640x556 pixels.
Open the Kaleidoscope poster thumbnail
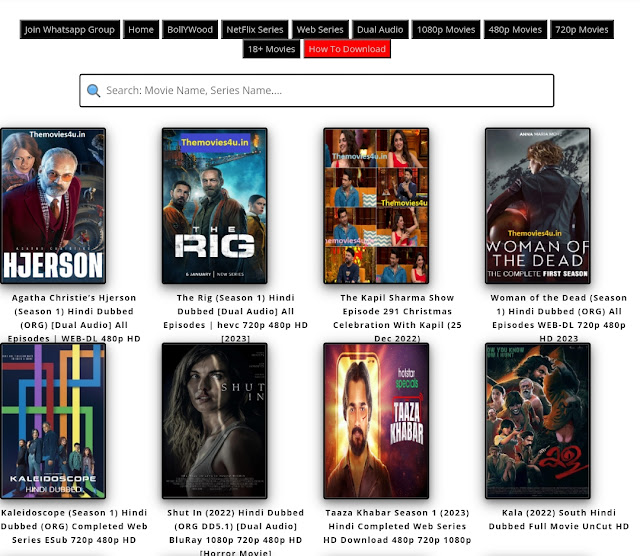click(53, 421)
